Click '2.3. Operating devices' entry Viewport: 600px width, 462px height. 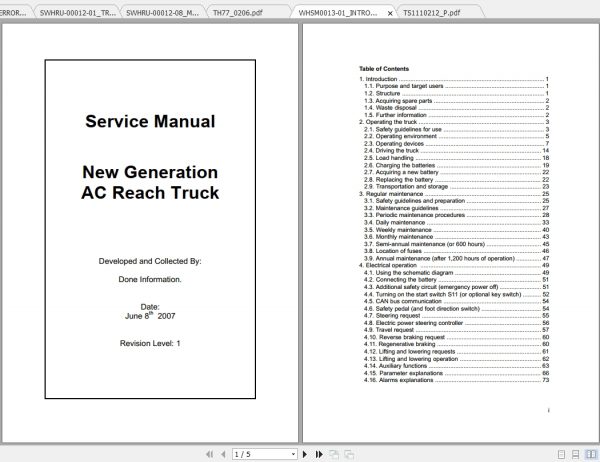tap(457, 144)
